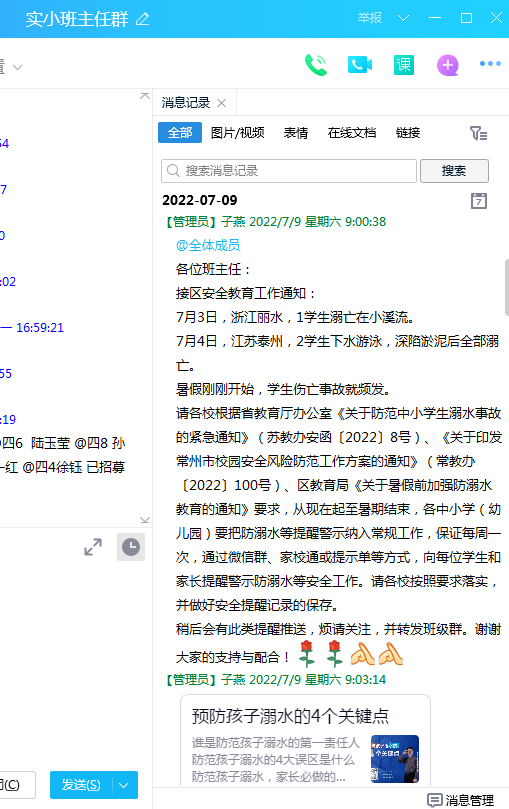This screenshot has width=509, height=809.
Task: Edit the group name pencil icon
Action: (142, 20)
